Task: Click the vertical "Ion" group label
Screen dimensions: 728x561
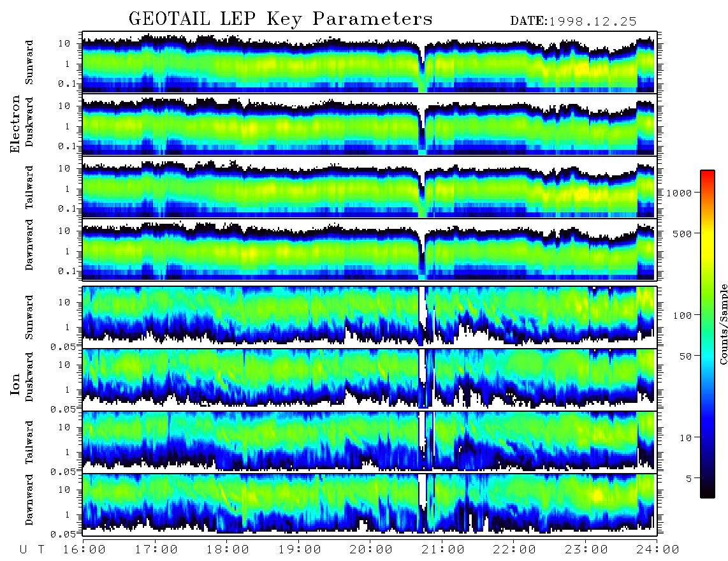Action: pyautogui.click(x=15, y=384)
